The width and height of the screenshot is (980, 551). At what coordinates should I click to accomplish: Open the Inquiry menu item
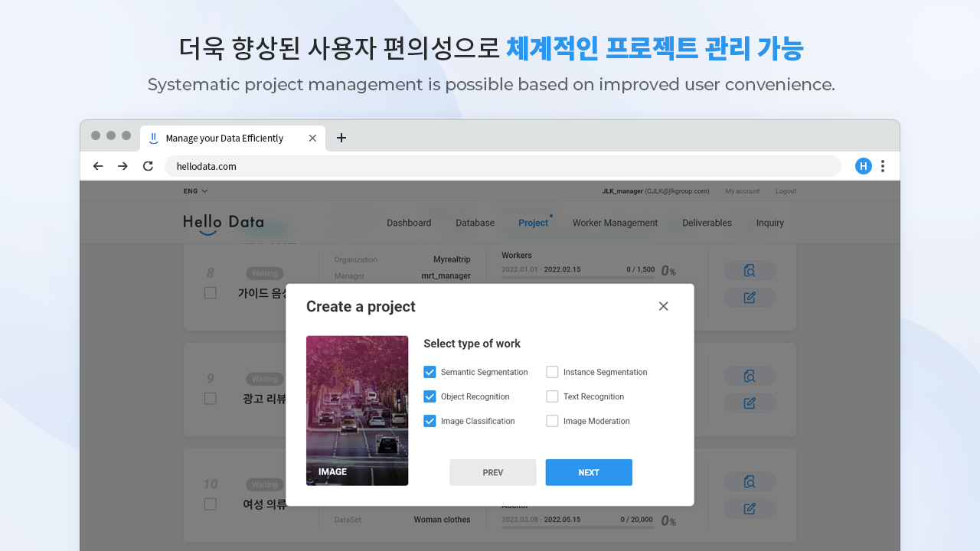point(769,223)
